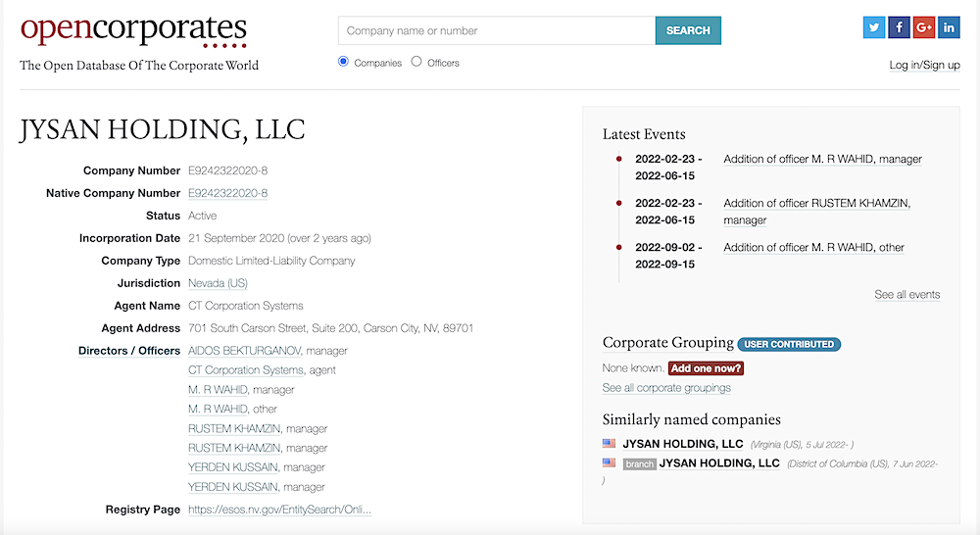Screen dimensions: 980x535
Task: Open the Directors / Officers label link
Action: (x=128, y=351)
